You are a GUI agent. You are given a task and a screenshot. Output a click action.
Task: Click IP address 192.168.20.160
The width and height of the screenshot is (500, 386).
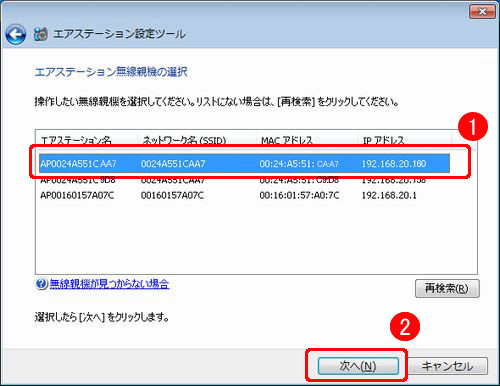(394, 164)
